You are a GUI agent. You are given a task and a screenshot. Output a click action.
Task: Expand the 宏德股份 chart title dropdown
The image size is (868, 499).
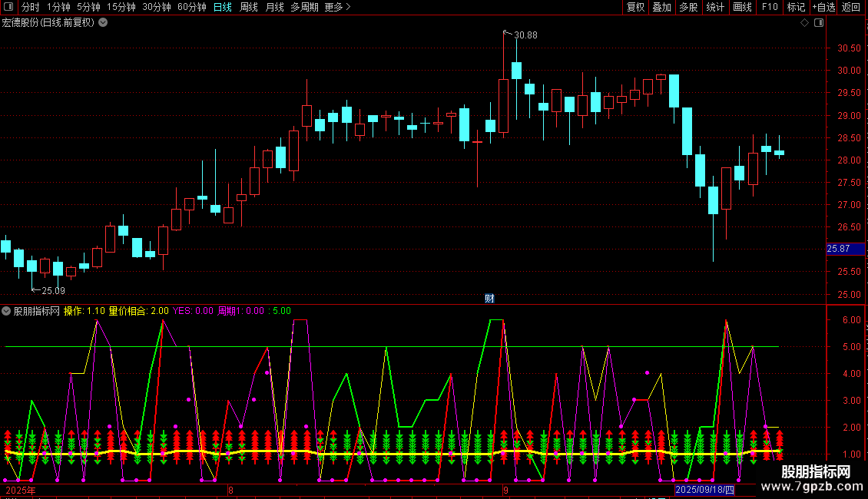(103, 23)
